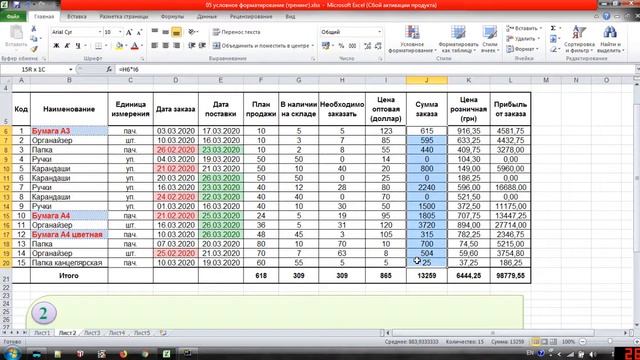Screen dimensions: 640x360
Task: Click the Вставить cells button in ribbon
Action: coord(523,28)
